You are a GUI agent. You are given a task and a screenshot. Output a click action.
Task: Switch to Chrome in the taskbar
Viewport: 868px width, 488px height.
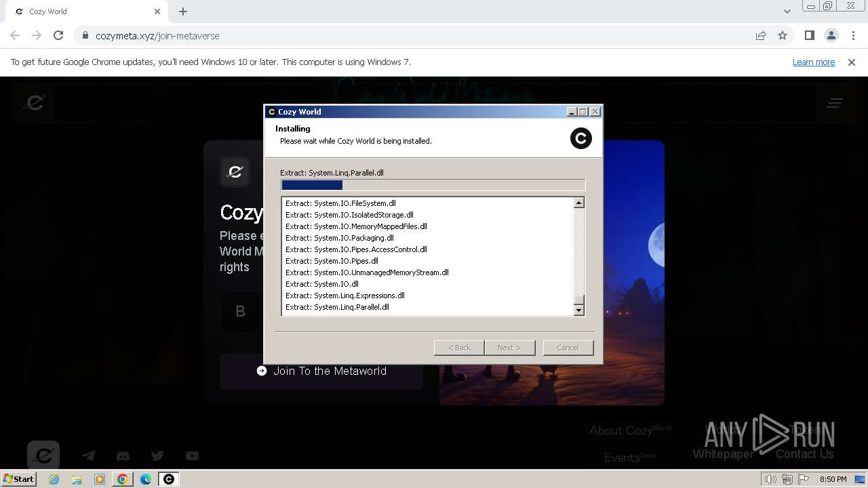[x=123, y=479]
